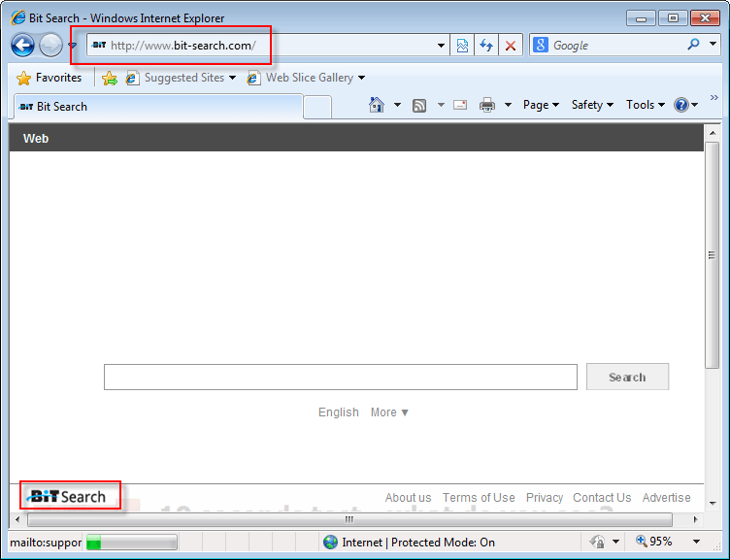Click Internet Protected Mode On status
Screen dimensions: 730x560
pyautogui.click(x=418, y=543)
